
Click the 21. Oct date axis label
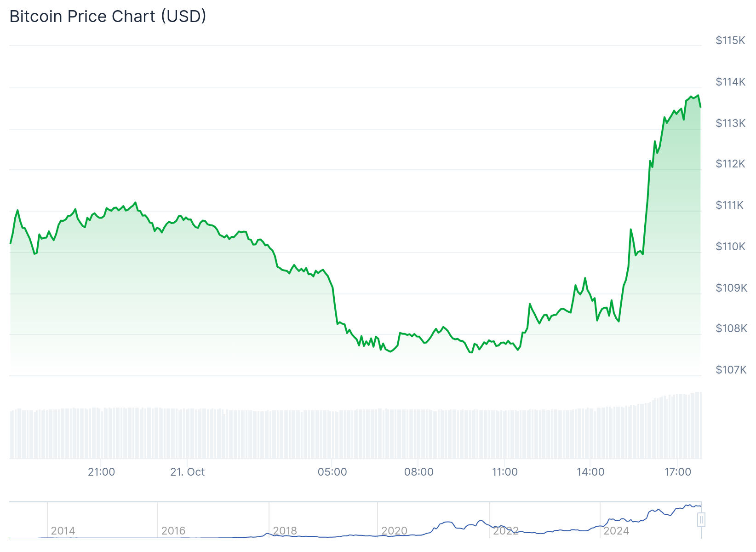pyautogui.click(x=188, y=472)
